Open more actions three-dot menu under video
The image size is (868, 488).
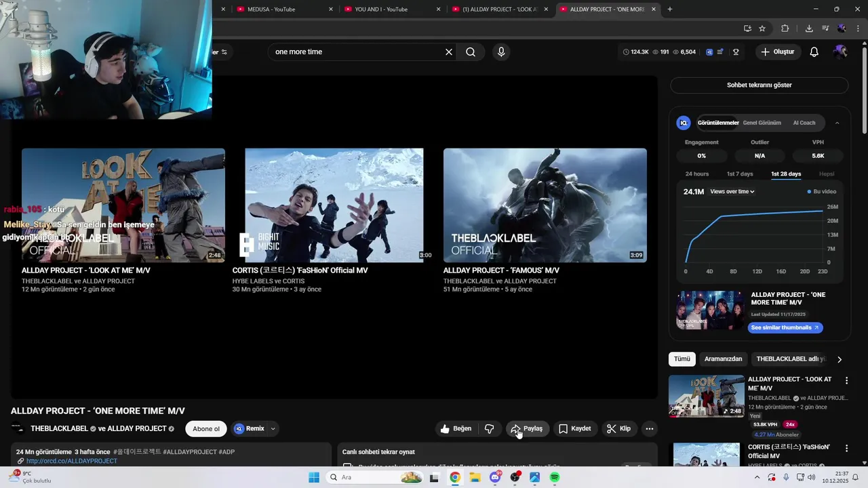point(650,428)
